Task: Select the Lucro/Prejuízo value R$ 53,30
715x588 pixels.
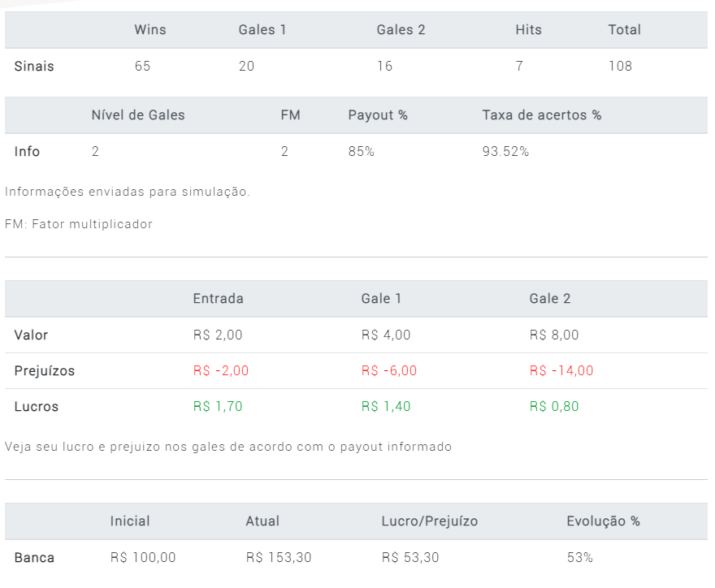Action: [x=410, y=557]
